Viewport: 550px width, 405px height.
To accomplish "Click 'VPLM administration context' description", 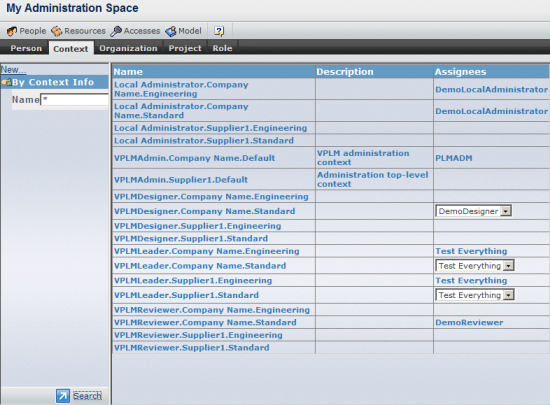I will pos(363,158).
